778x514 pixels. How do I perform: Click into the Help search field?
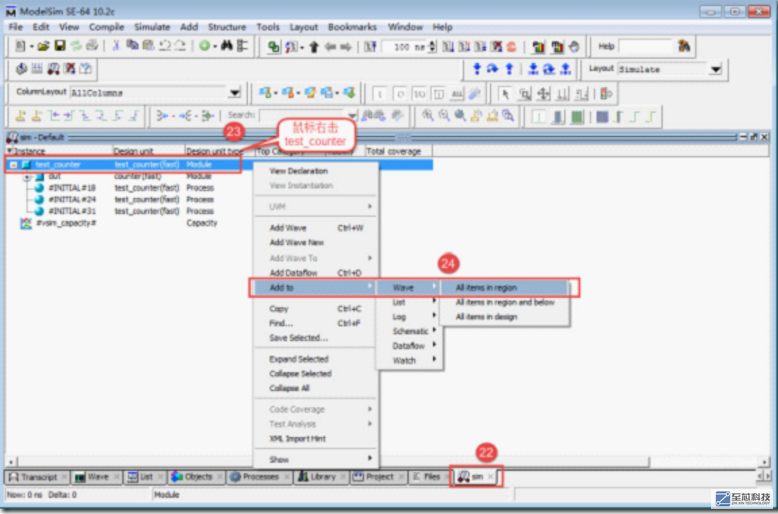coord(646,46)
